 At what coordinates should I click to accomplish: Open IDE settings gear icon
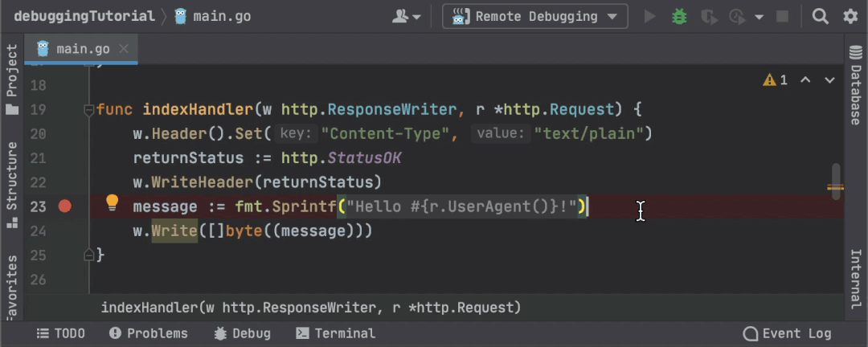pos(850,16)
